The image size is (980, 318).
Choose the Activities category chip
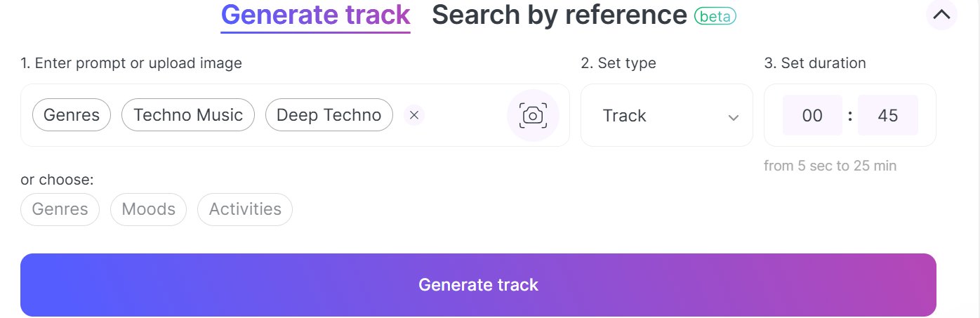[x=245, y=209]
